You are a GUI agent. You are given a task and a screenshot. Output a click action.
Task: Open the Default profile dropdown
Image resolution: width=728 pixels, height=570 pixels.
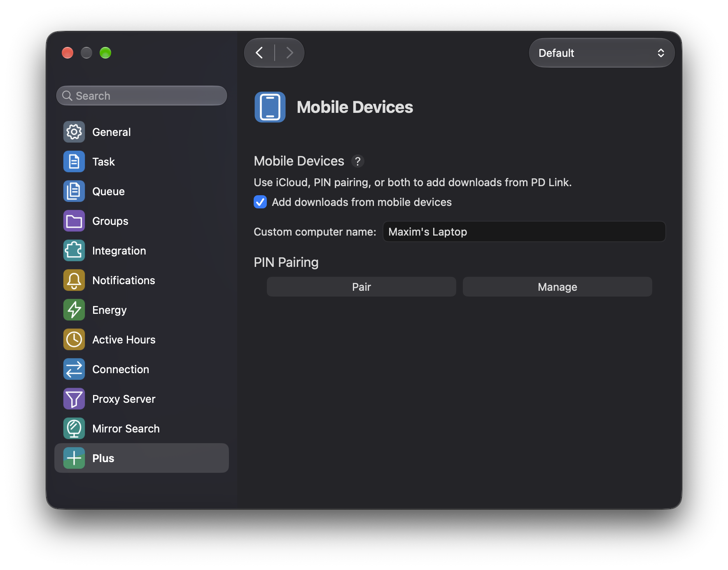coord(602,53)
